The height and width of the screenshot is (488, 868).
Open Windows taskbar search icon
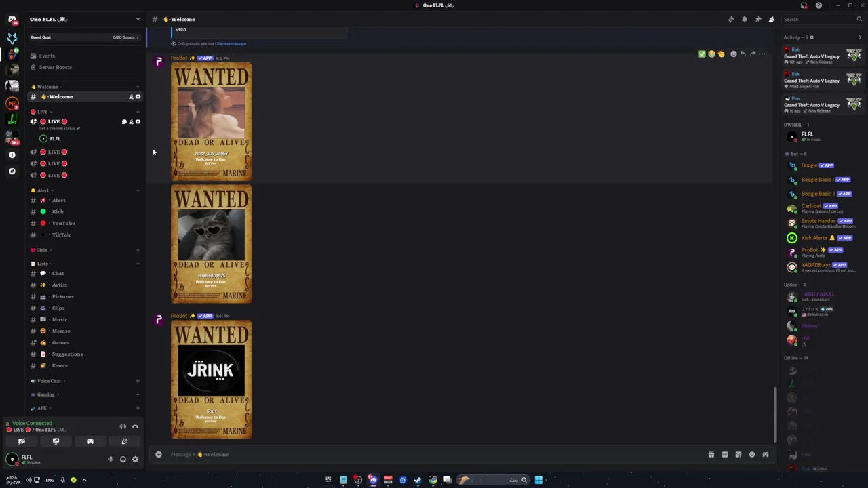click(524, 480)
